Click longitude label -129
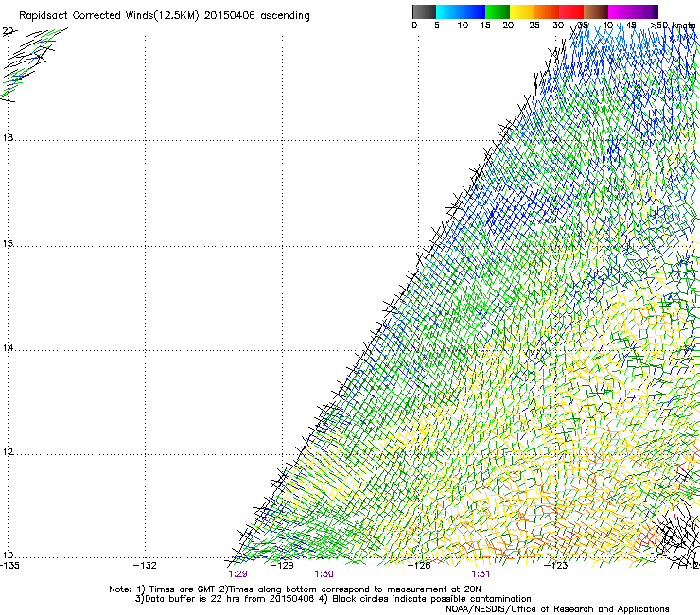Image resolution: width=700 pixels, height=615 pixels. (x=282, y=566)
